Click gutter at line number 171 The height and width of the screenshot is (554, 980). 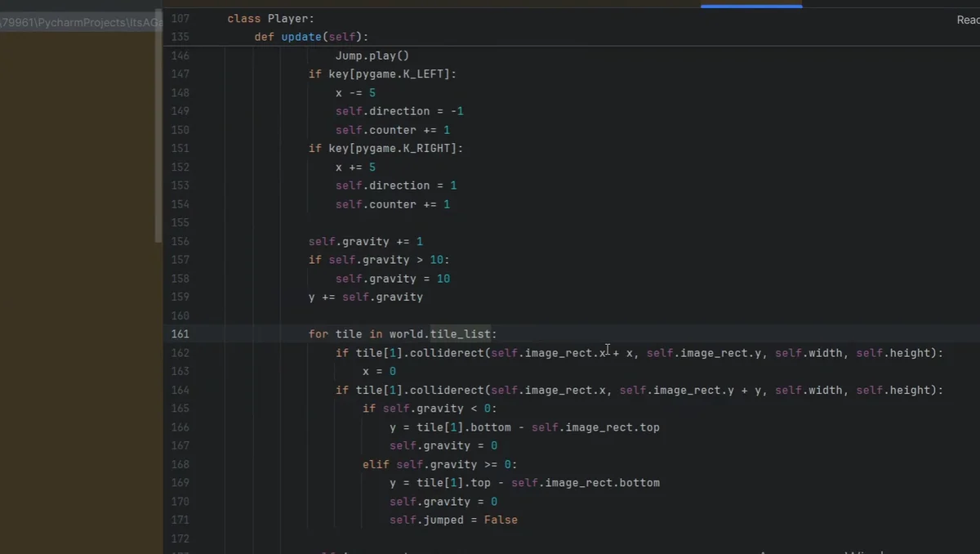click(x=180, y=520)
